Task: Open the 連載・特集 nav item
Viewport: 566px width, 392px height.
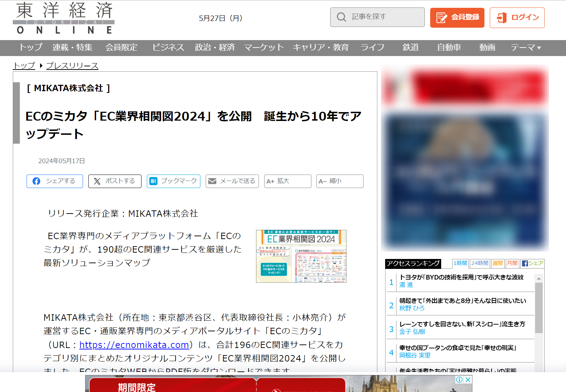Action: [72, 48]
